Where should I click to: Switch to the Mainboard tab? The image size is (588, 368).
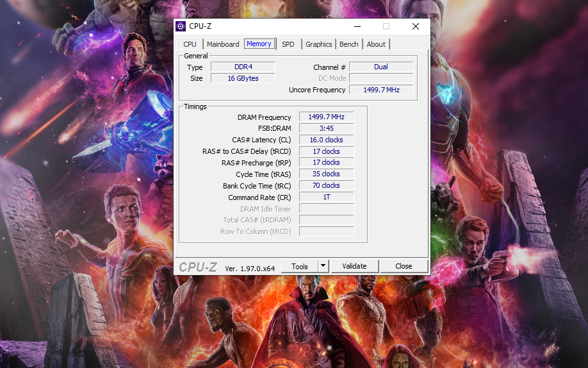[223, 44]
